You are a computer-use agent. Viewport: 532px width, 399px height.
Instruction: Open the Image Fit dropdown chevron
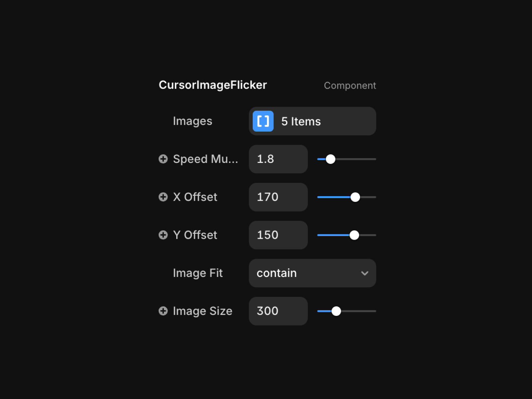(364, 273)
